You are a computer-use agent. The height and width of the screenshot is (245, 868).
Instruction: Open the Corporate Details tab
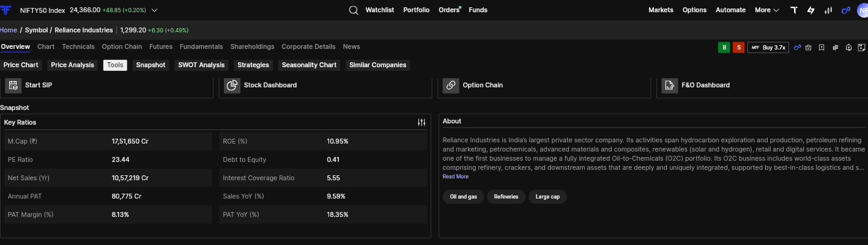pos(308,46)
